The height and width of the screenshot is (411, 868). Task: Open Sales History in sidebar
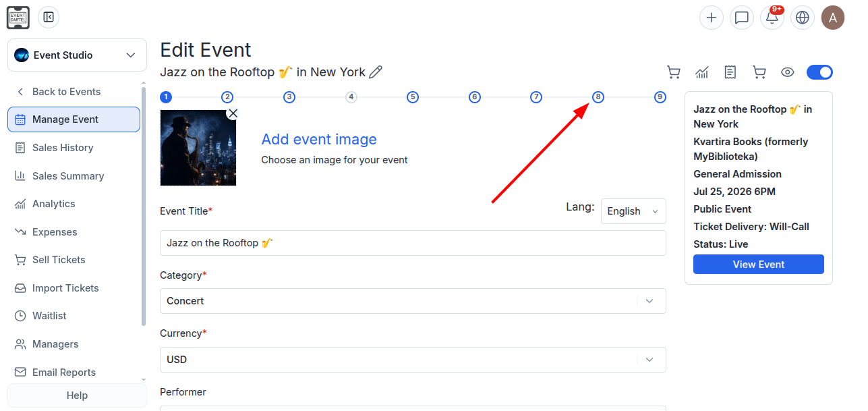click(x=63, y=148)
